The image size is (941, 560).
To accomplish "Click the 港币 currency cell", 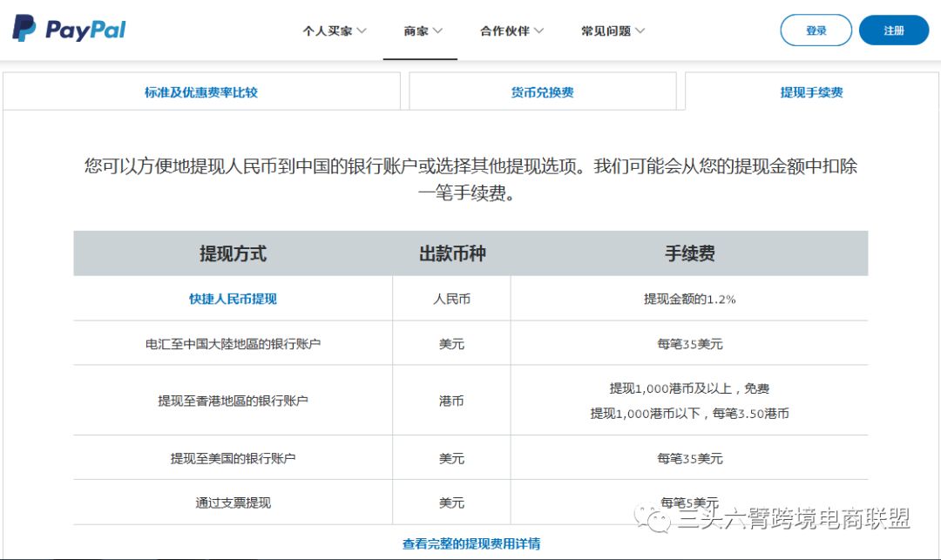I will pos(452,401).
